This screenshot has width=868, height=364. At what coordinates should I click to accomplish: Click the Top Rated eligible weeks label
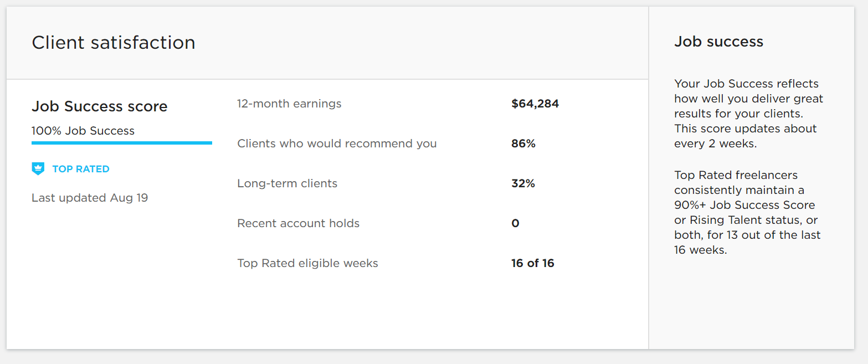tap(307, 263)
